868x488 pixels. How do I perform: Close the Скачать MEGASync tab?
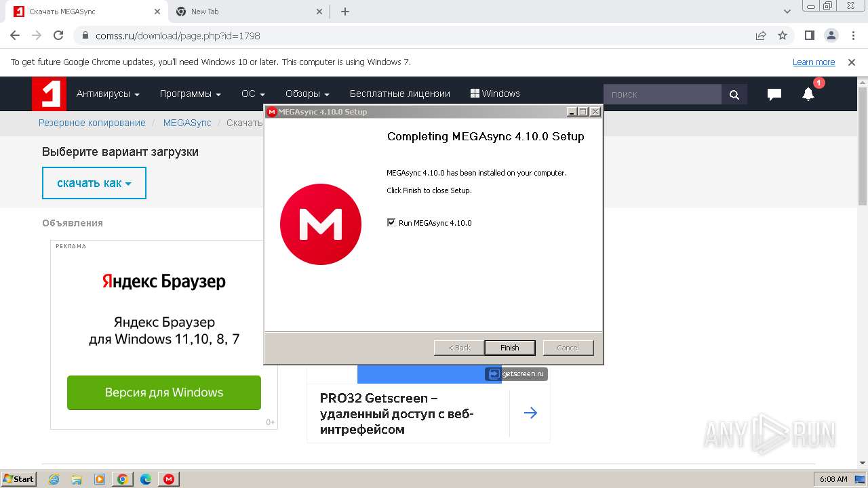(157, 12)
